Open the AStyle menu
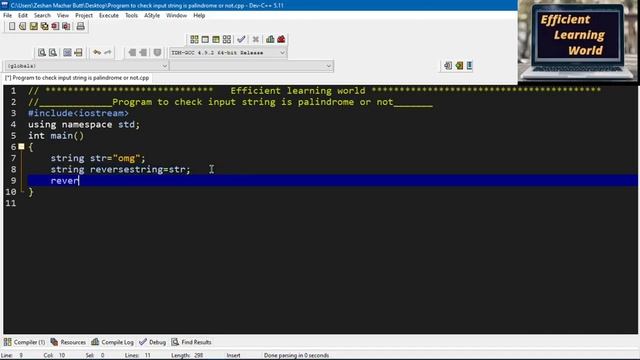The height and width of the screenshot is (360, 640). [152, 16]
